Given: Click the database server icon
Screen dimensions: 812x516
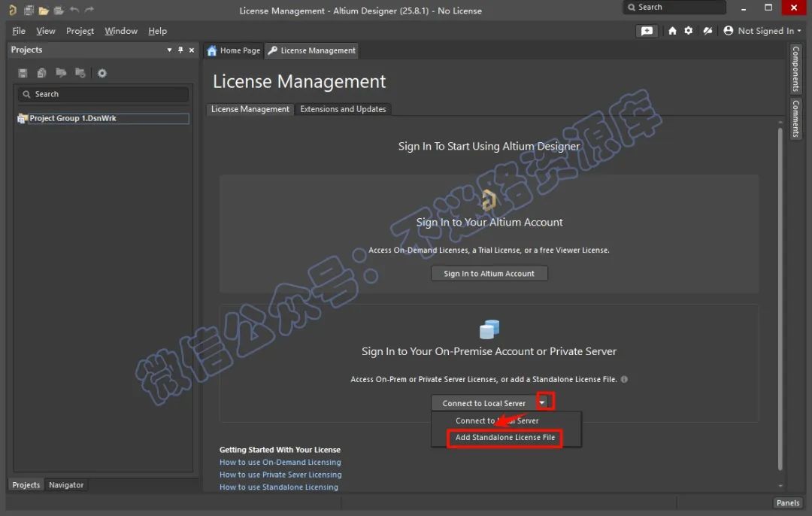Looking at the screenshot, I should [x=489, y=329].
